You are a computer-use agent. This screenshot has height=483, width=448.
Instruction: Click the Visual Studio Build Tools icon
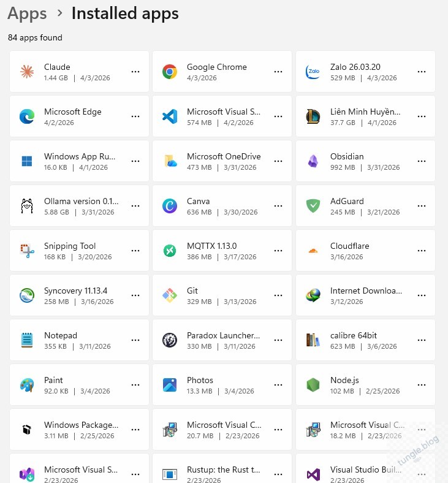(313, 474)
